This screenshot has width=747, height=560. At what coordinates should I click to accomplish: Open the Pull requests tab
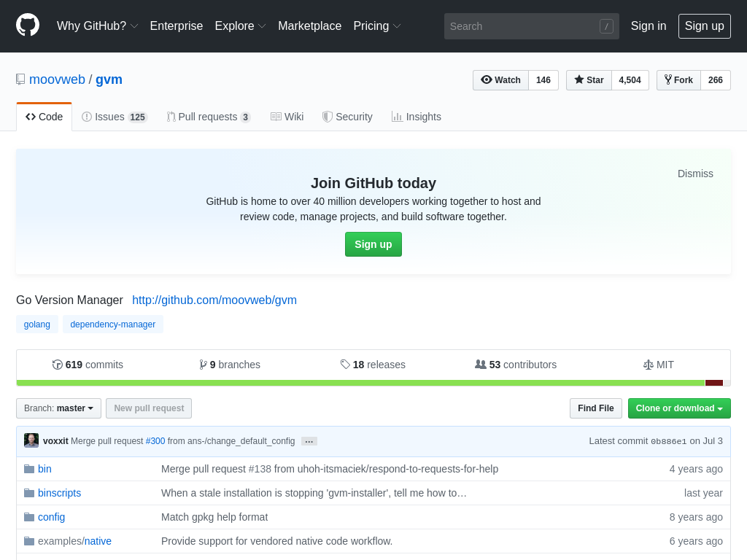click(x=208, y=117)
